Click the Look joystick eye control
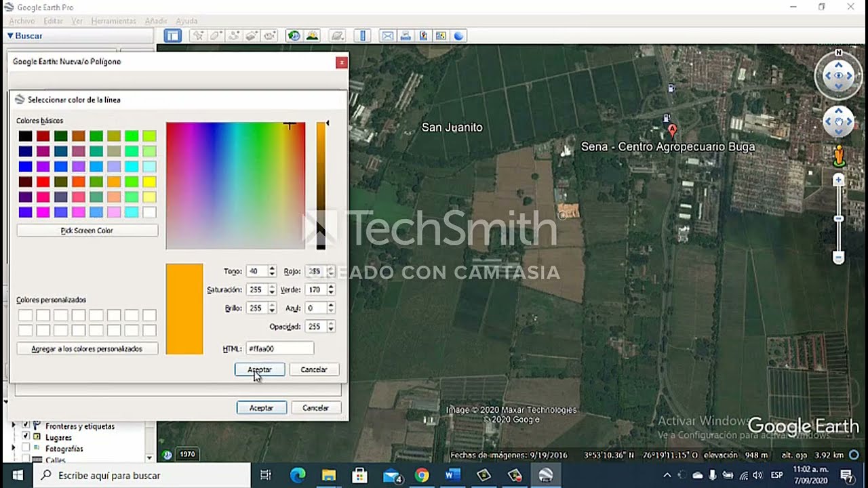The width and height of the screenshot is (868, 488). [x=839, y=76]
